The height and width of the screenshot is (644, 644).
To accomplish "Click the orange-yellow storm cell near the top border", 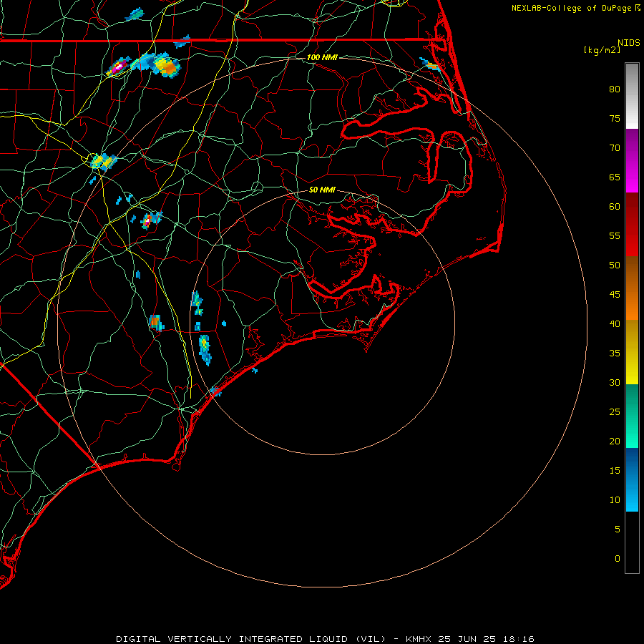I will 167,66.
